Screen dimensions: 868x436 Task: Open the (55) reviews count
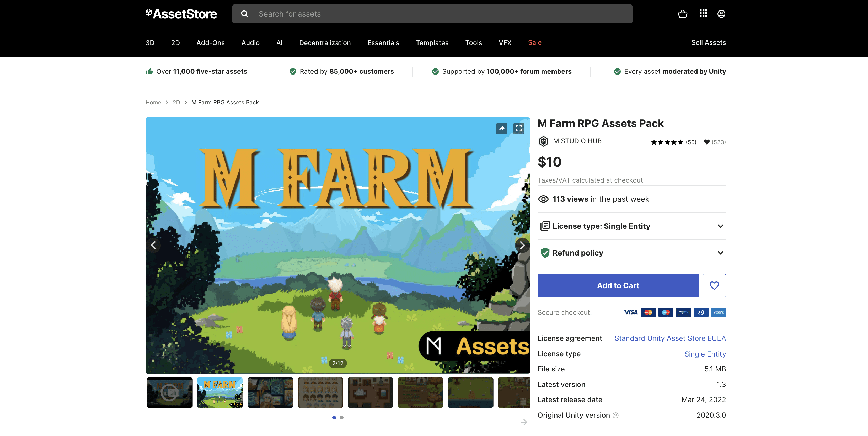tap(691, 142)
